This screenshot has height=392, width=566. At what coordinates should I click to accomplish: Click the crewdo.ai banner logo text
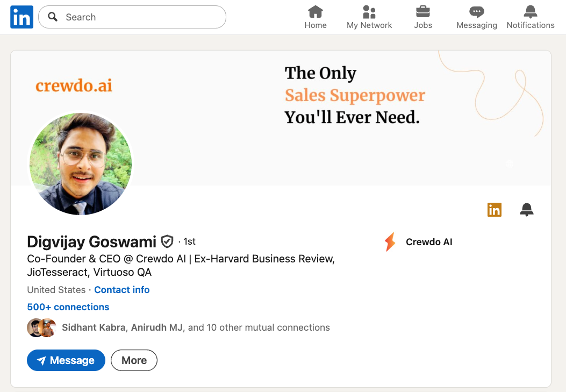tap(74, 85)
